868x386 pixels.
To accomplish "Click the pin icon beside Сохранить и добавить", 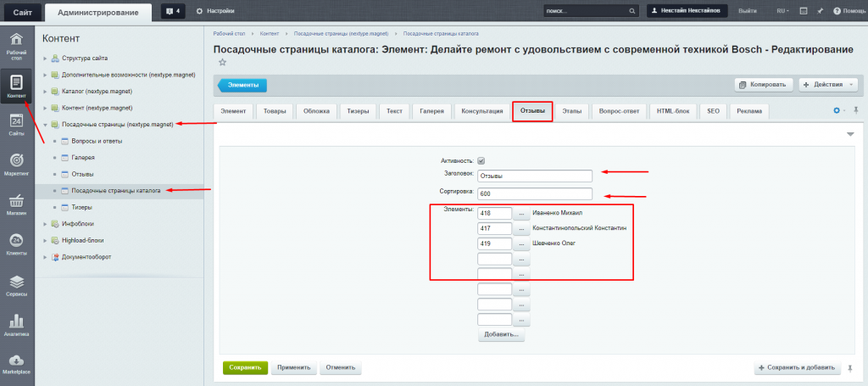I will pos(849,367).
